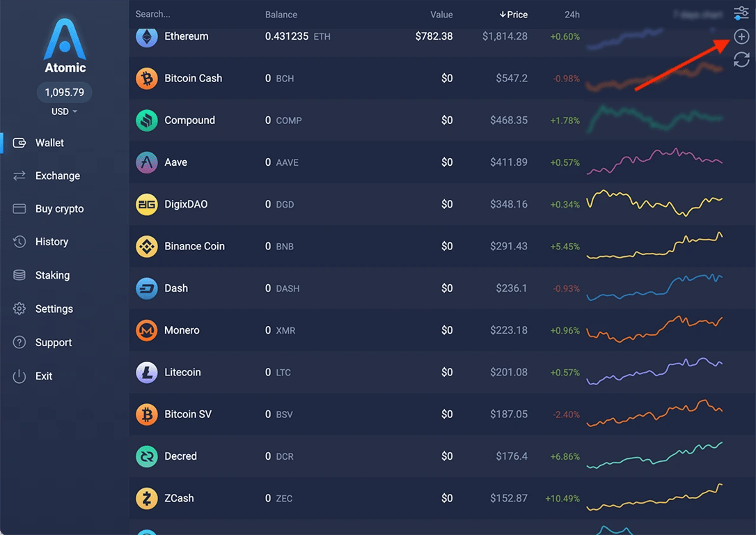Viewport: 756px width, 535px height.
Task: Click the 0.431235 ETH balance
Action: tap(297, 36)
